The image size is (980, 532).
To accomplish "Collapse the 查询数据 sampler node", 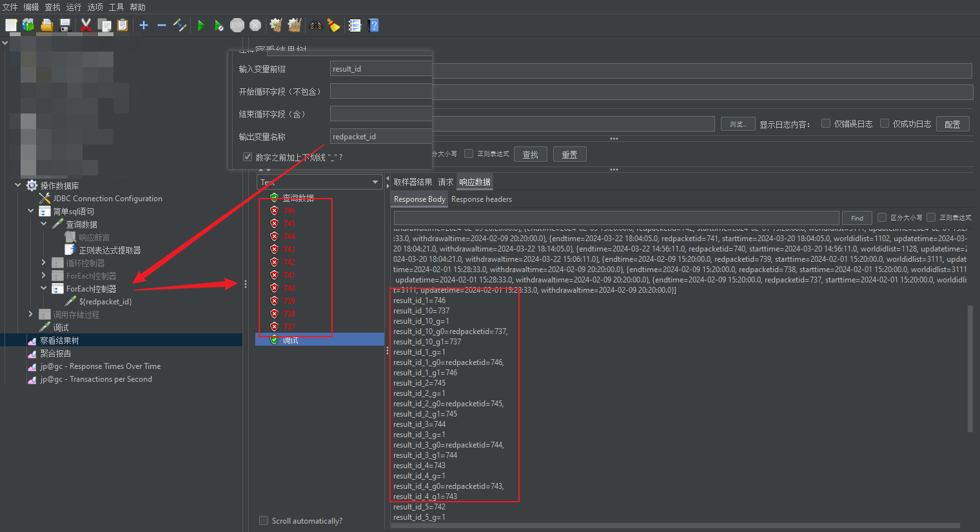I will (43, 224).
